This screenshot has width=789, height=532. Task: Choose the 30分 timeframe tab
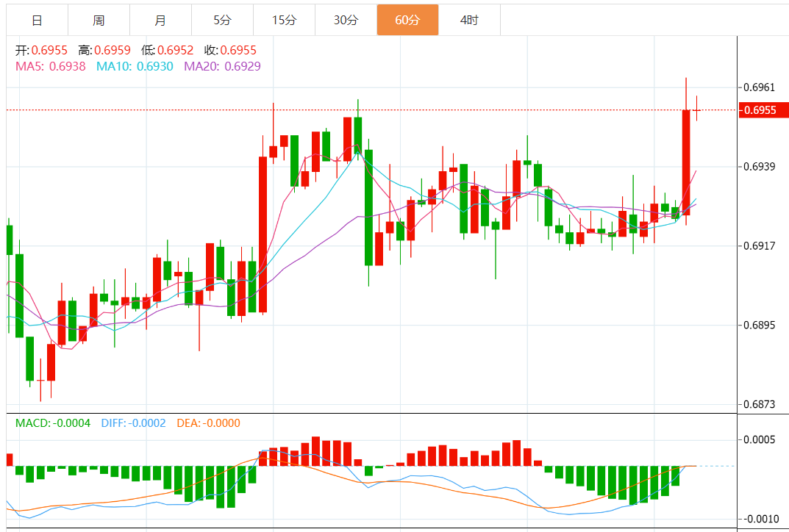[x=346, y=20]
